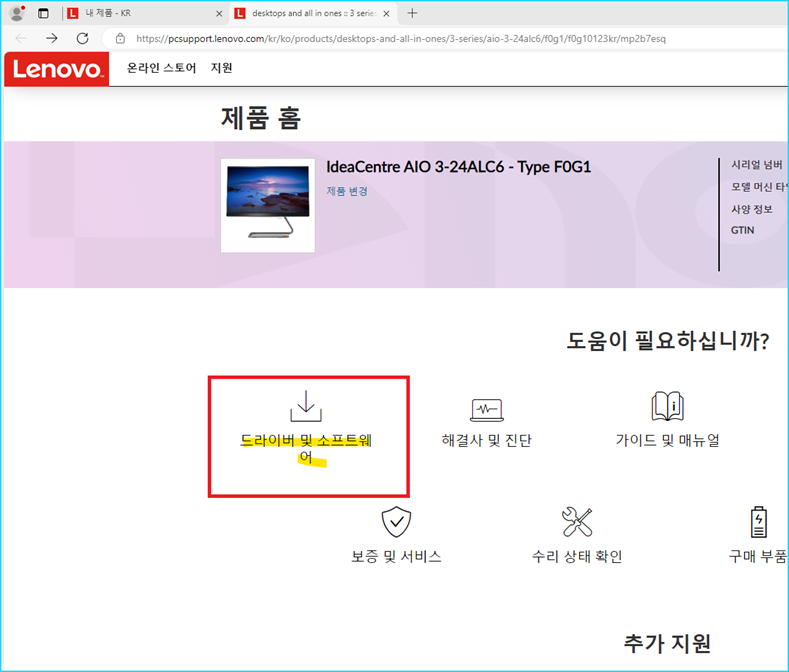Open the 해결사 및 진단 diagnostics laptop icon
The height and width of the screenshot is (672, 789).
tap(487, 410)
